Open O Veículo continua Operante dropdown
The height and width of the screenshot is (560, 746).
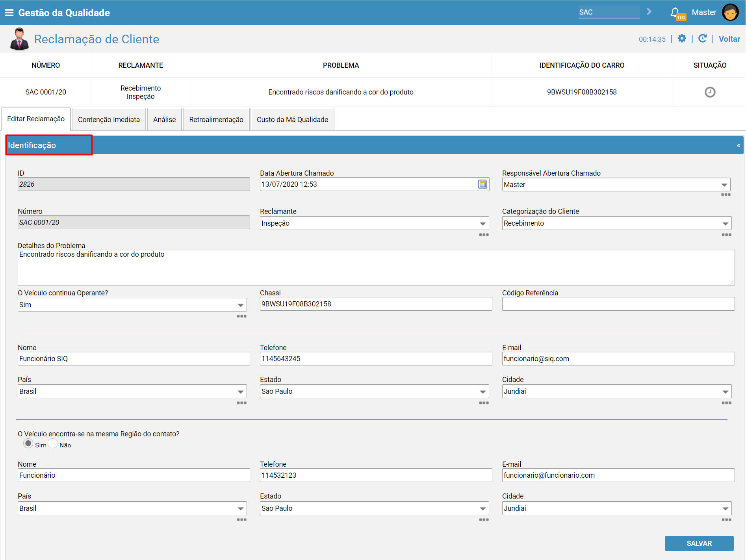[132, 305]
